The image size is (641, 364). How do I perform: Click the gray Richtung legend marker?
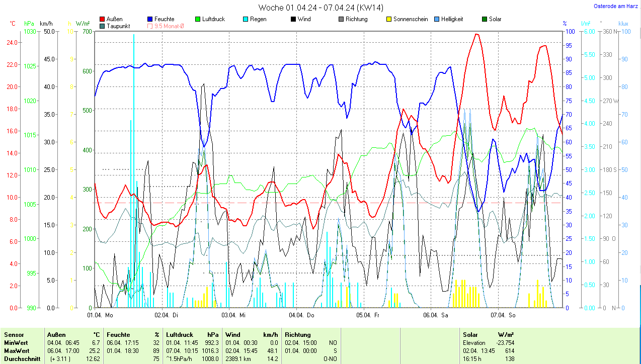click(x=341, y=19)
